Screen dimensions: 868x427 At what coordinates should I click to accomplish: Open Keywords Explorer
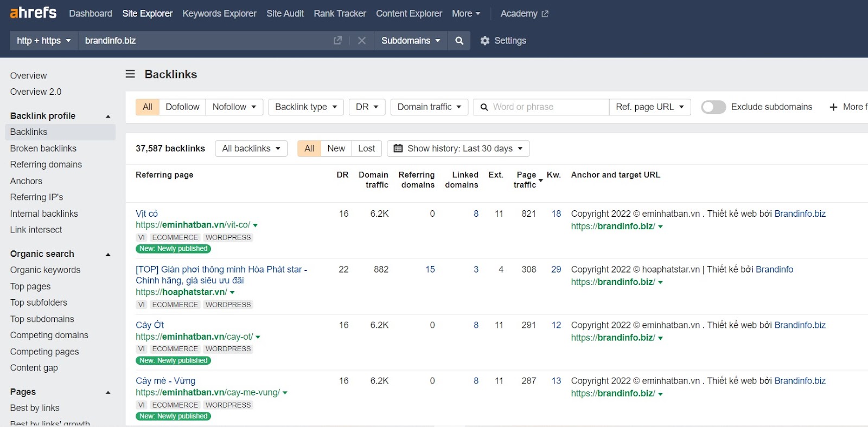click(x=219, y=14)
